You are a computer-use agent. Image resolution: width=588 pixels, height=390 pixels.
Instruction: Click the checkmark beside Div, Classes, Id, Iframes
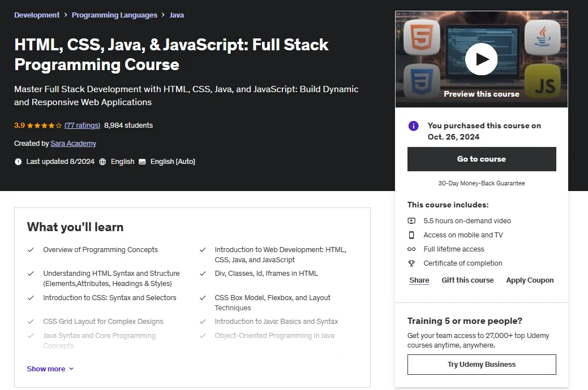coord(203,274)
